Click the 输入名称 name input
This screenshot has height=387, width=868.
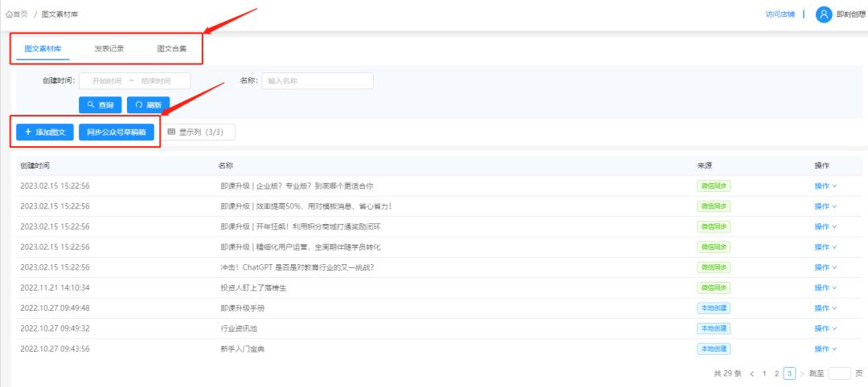(317, 81)
